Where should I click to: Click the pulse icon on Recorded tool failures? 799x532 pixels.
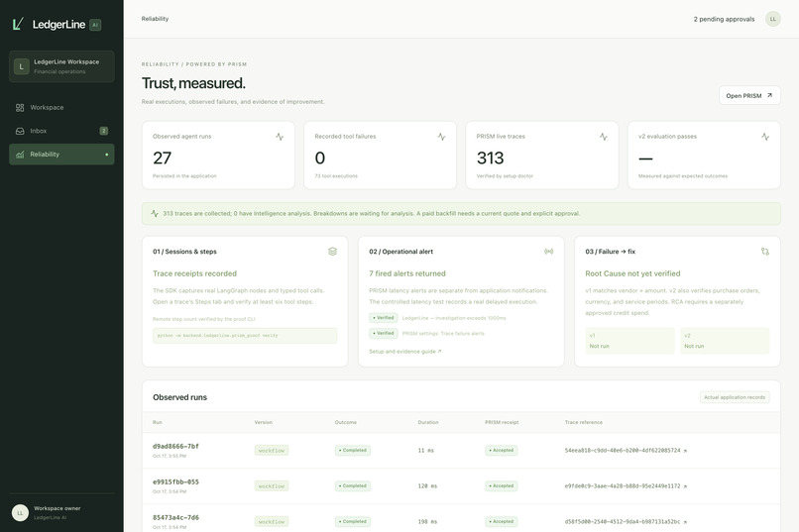(441, 137)
